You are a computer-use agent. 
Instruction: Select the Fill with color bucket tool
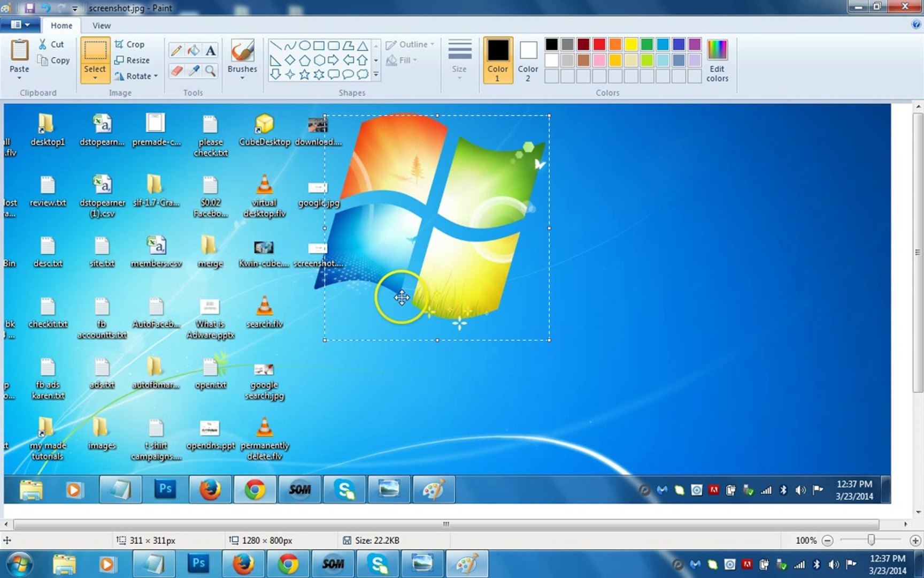[x=194, y=51]
